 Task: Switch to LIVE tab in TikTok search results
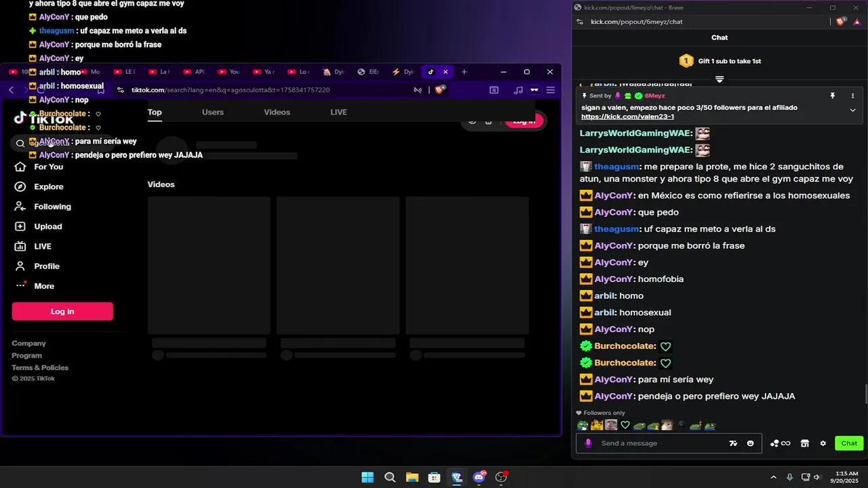(338, 113)
